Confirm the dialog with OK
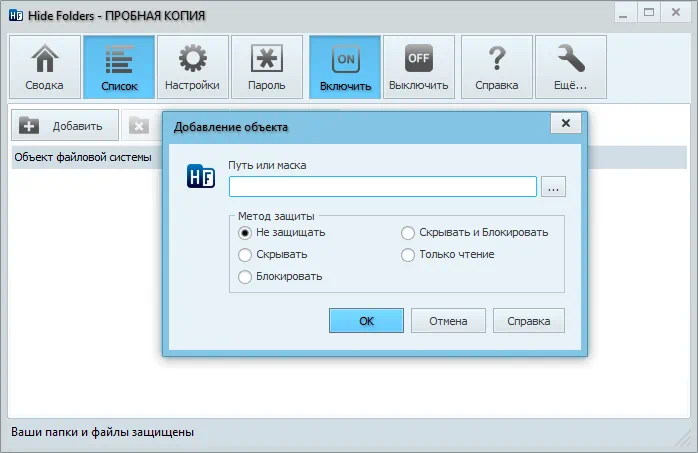Image resolution: width=698 pixels, height=453 pixels. click(x=366, y=321)
